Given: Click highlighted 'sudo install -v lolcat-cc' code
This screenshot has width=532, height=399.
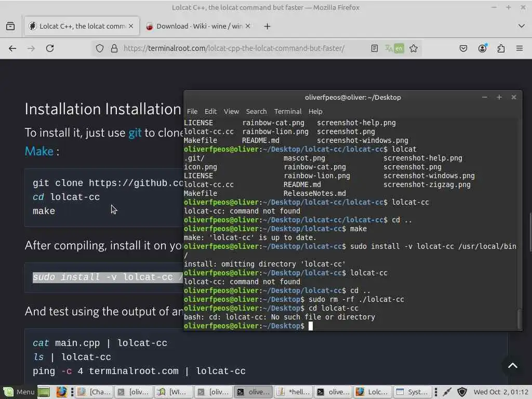Looking at the screenshot, I should pyautogui.click(x=108, y=277).
